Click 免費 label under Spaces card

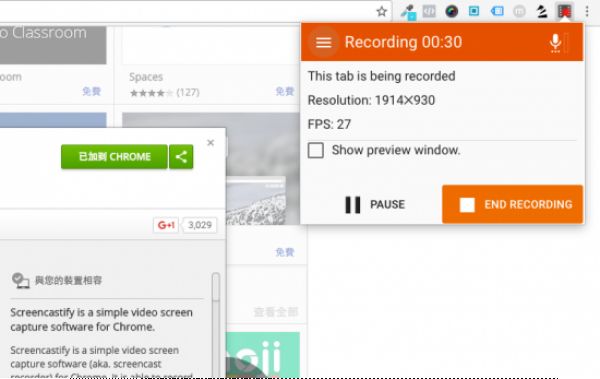click(285, 91)
